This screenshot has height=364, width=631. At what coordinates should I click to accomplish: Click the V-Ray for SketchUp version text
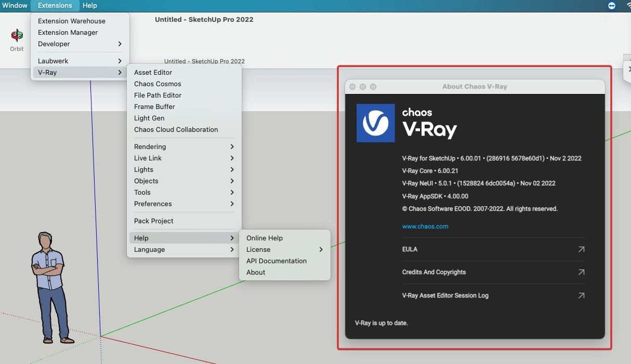point(492,158)
